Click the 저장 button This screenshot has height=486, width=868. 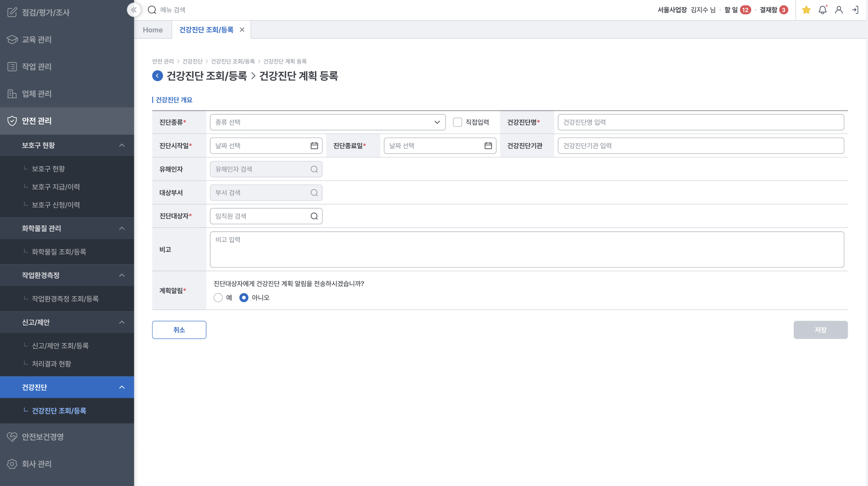(x=820, y=330)
